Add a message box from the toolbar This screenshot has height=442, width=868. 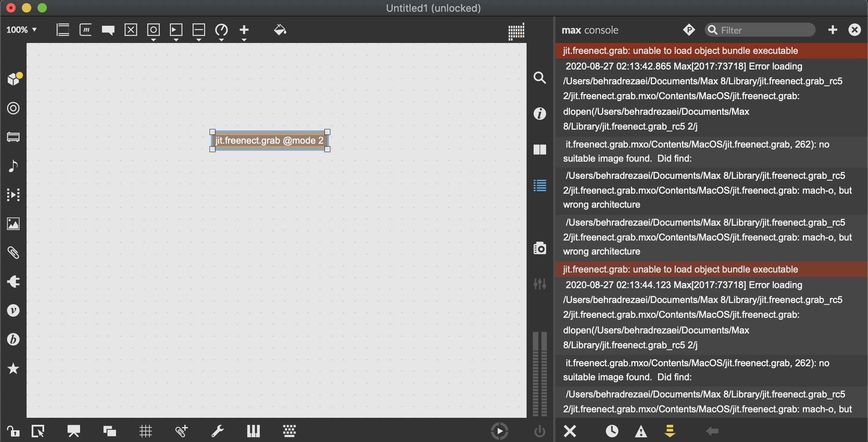click(x=86, y=30)
